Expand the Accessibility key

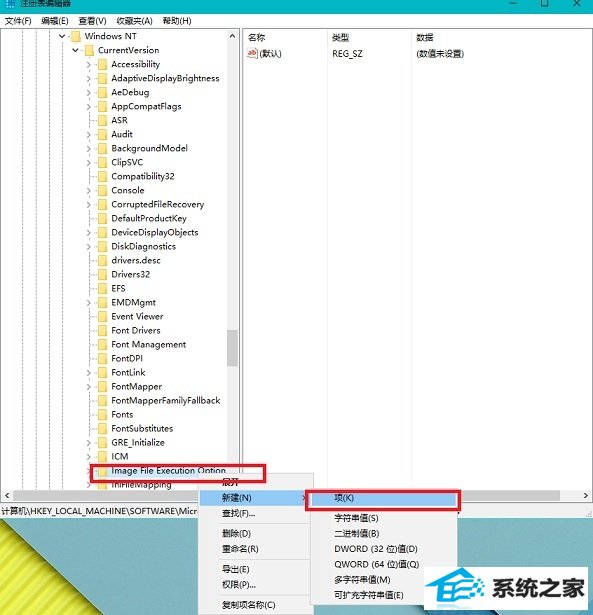click(x=89, y=65)
